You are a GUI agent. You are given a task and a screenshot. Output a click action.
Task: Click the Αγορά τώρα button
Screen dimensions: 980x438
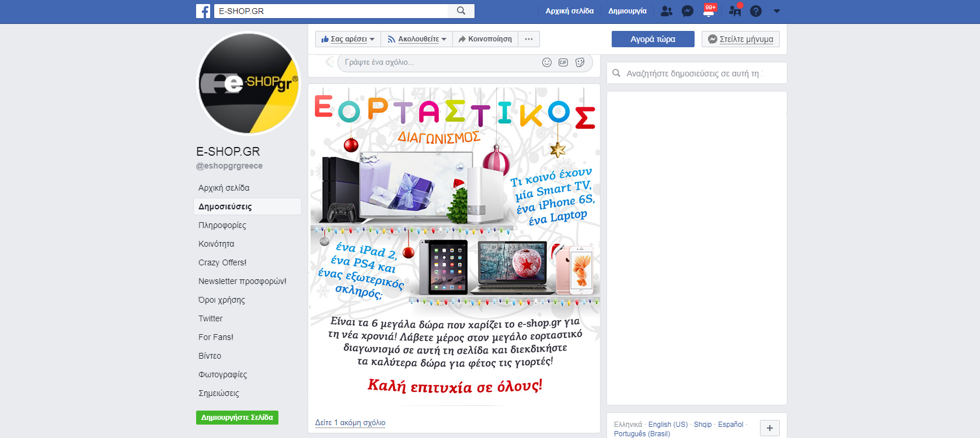[653, 39]
